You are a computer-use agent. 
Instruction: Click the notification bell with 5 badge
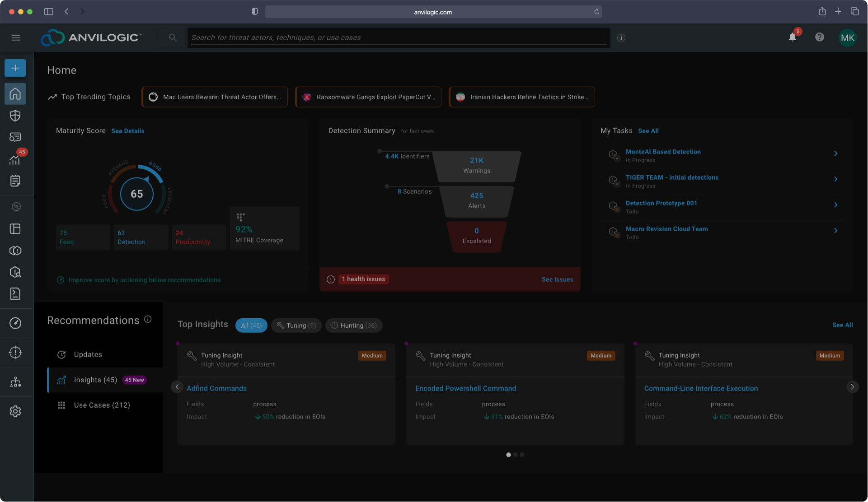[x=792, y=37]
